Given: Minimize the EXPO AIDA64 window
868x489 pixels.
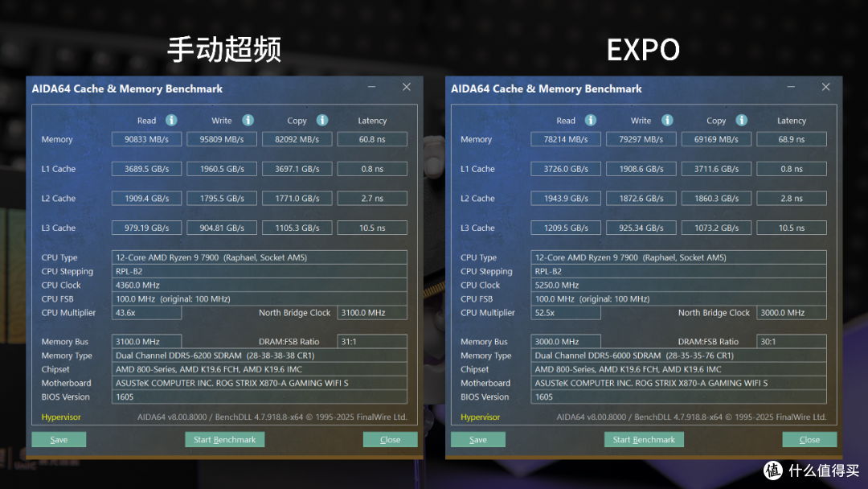Looking at the screenshot, I should point(791,87).
